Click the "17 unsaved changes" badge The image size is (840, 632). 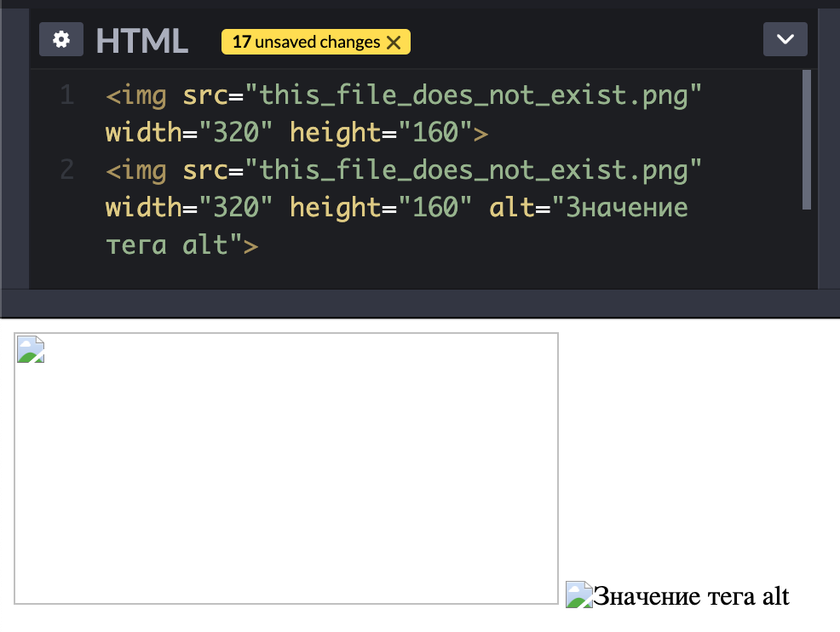[307, 42]
